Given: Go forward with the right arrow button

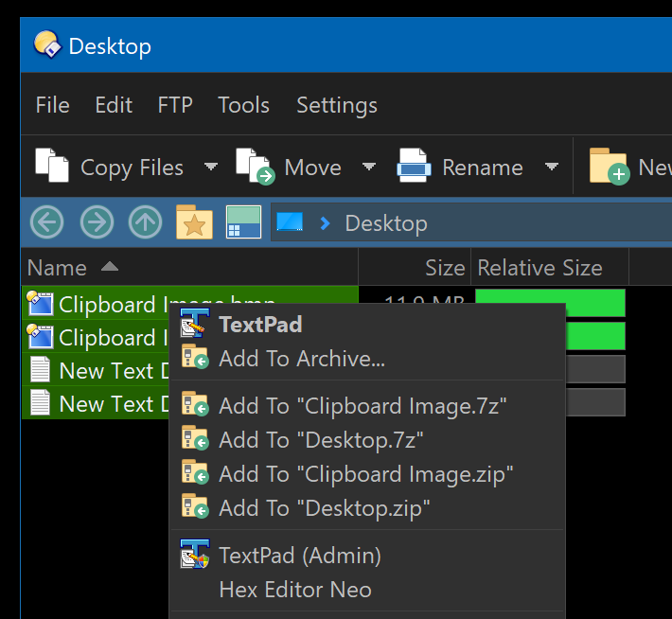Looking at the screenshot, I should click(x=97, y=222).
